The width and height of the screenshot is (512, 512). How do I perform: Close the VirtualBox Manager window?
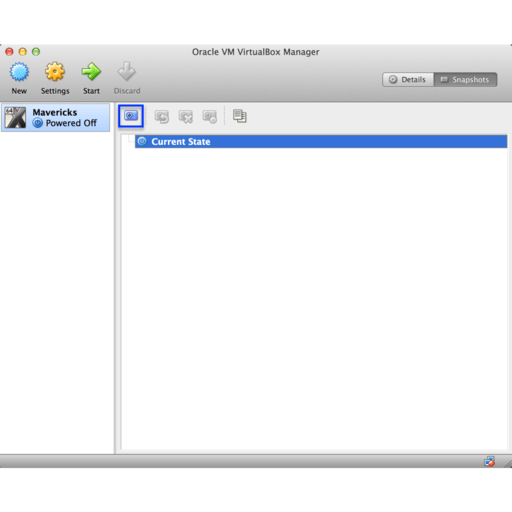(9, 52)
